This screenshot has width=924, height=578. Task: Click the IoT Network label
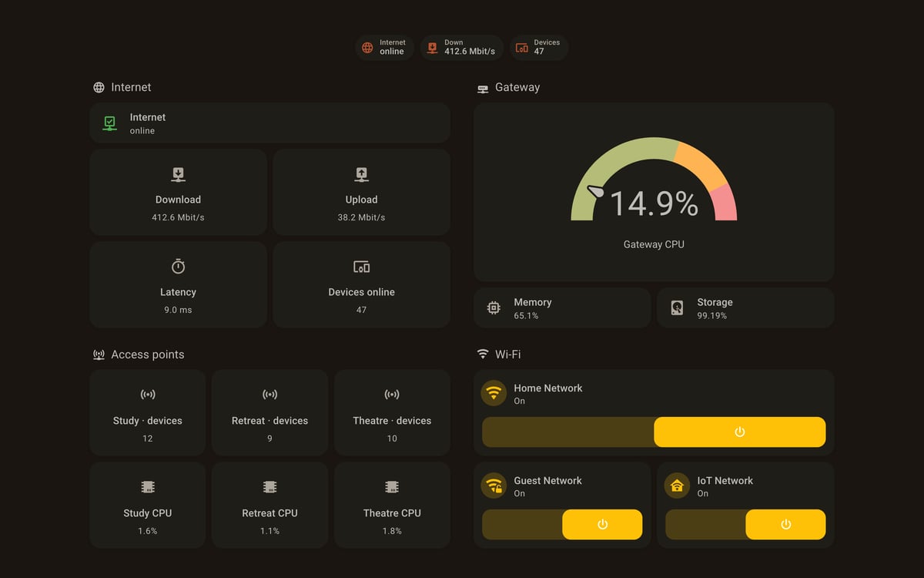pos(725,481)
